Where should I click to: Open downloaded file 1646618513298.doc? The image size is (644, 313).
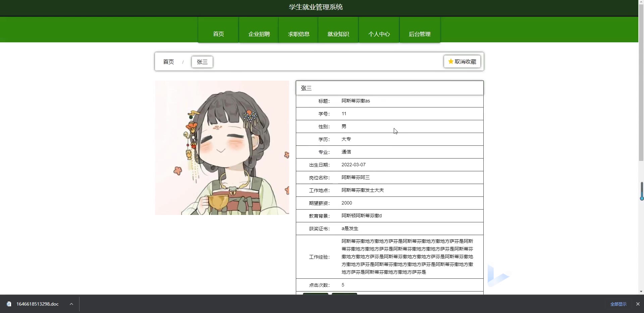pos(38,304)
